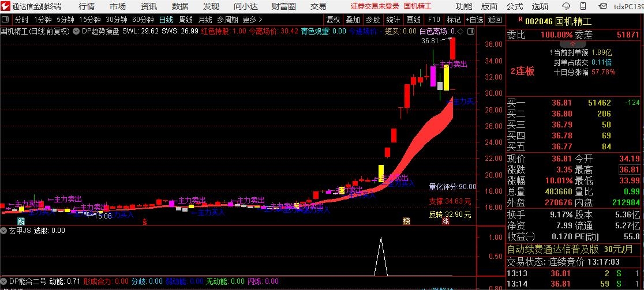The width and height of the screenshot is (644, 290).
Task: Click the 统计 statistics button
Action: [393, 20]
